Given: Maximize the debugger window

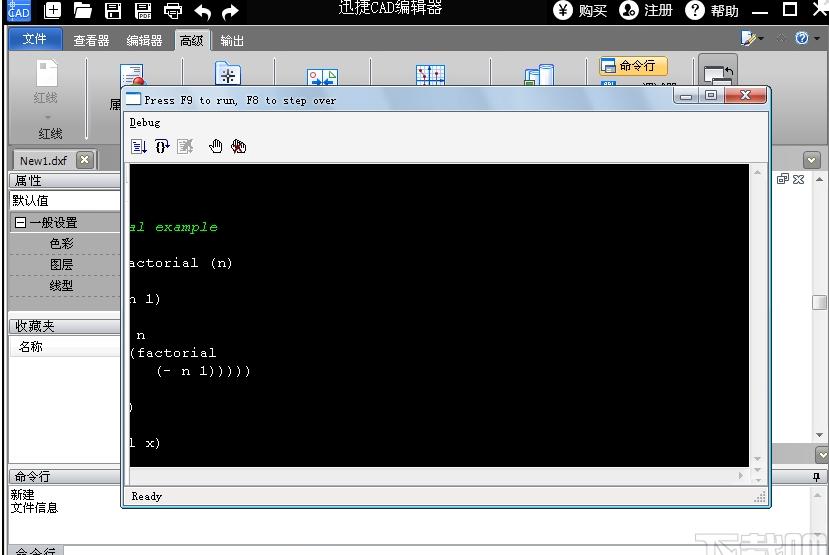Looking at the screenshot, I should pos(711,95).
